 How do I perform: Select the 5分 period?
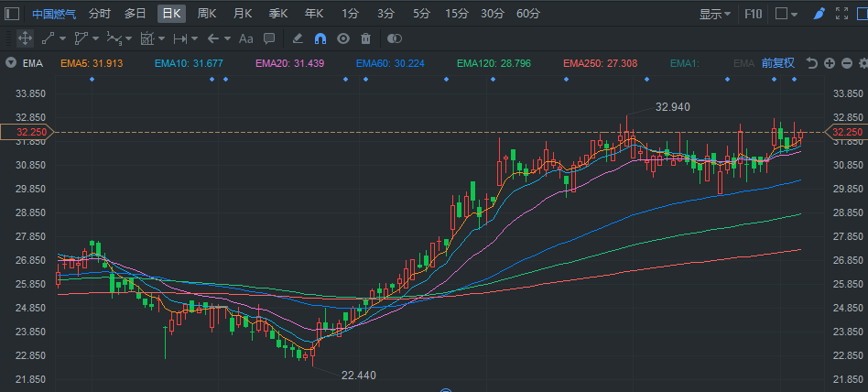[421, 14]
